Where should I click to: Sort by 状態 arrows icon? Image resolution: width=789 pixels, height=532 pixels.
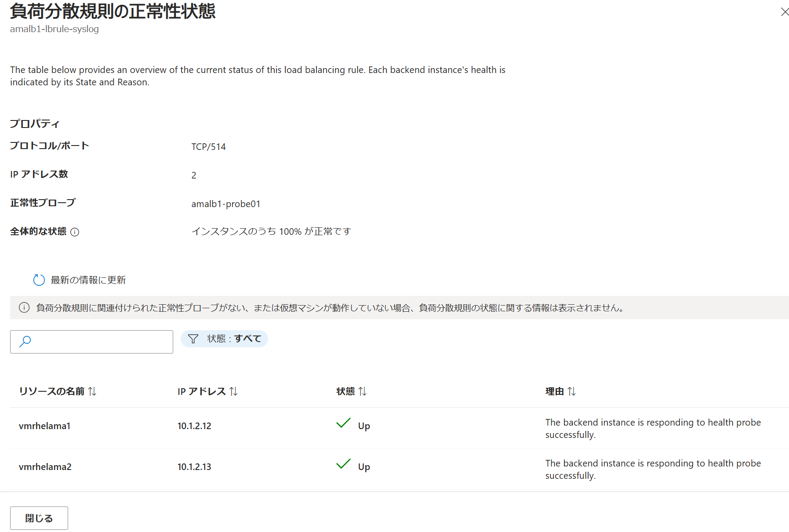(363, 391)
